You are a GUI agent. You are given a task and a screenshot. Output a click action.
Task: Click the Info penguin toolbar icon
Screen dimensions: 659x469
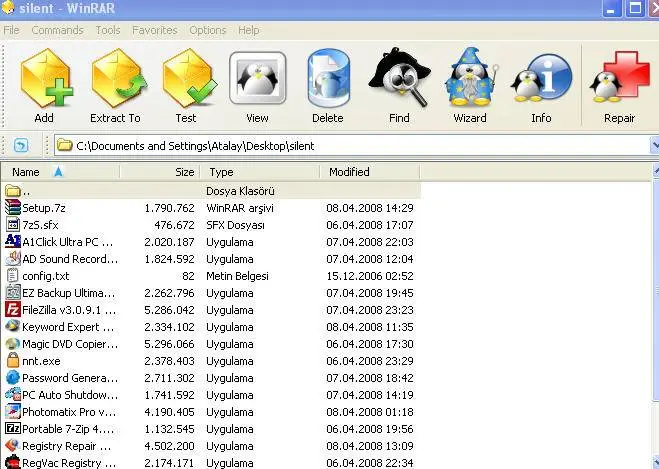pos(542,79)
